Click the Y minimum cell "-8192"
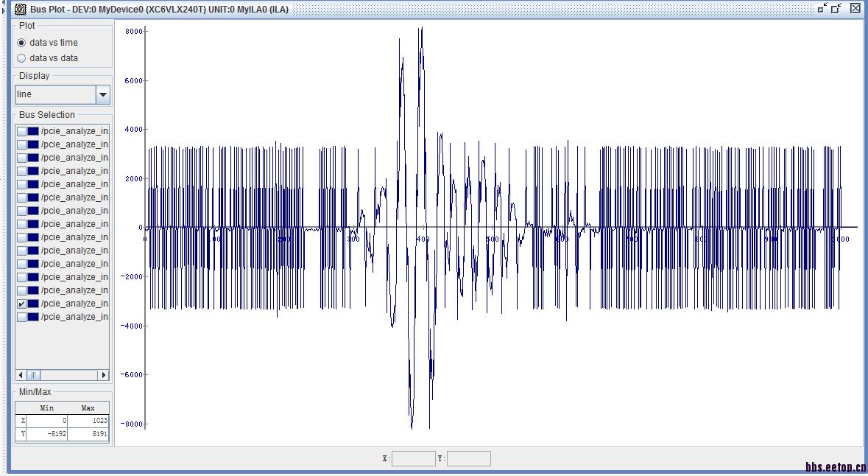Screen dimensions: 868x476 pos(46,434)
